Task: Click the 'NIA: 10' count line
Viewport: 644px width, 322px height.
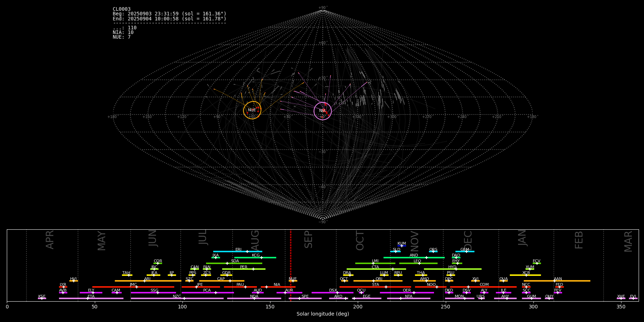Action: pos(123,33)
